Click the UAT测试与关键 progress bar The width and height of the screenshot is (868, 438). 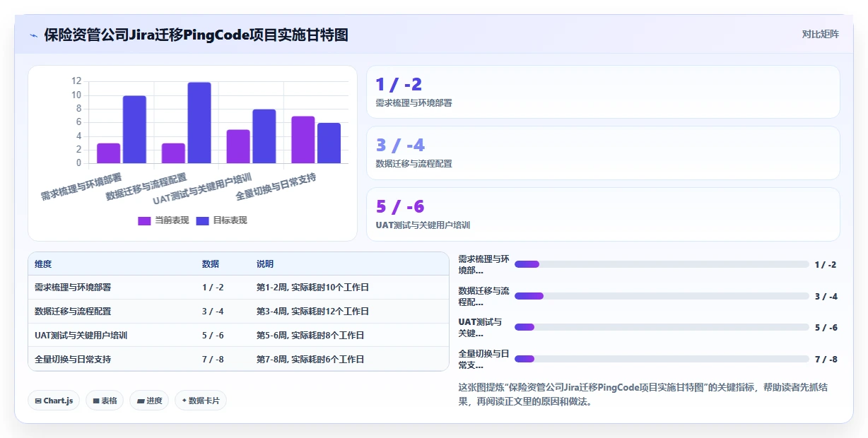click(x=662, y=327)
